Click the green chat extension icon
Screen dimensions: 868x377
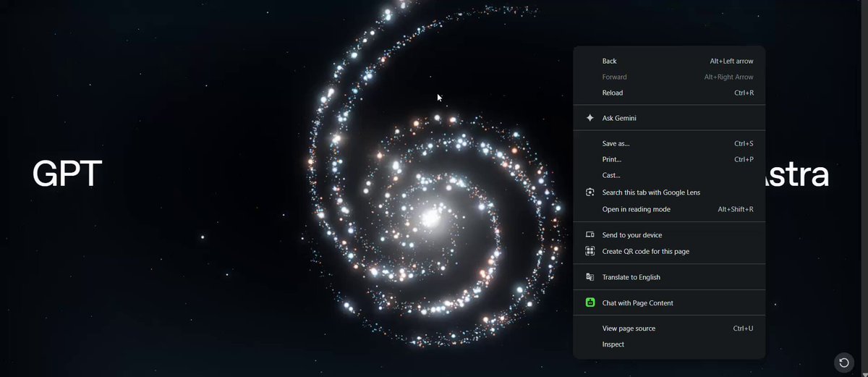[590, 302]
